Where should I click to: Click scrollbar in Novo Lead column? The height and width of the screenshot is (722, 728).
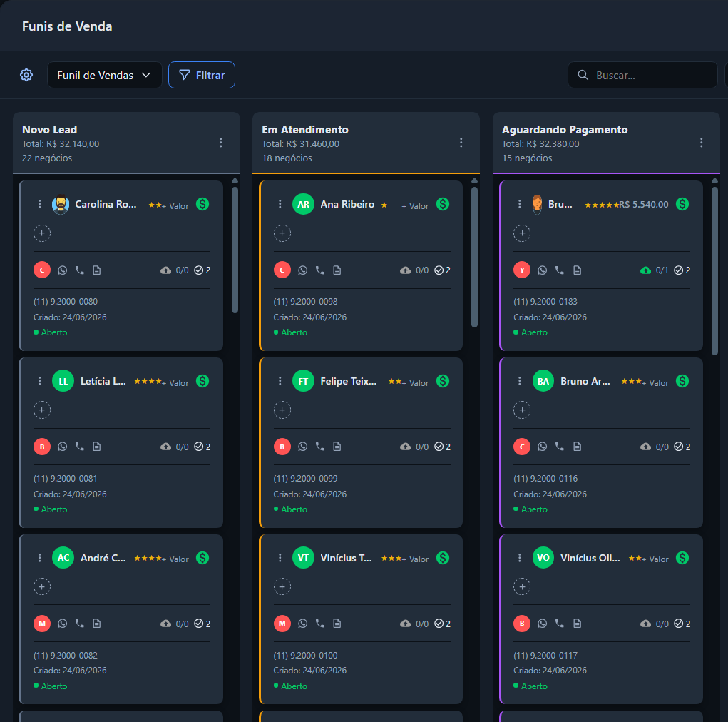tap(235, 250)
